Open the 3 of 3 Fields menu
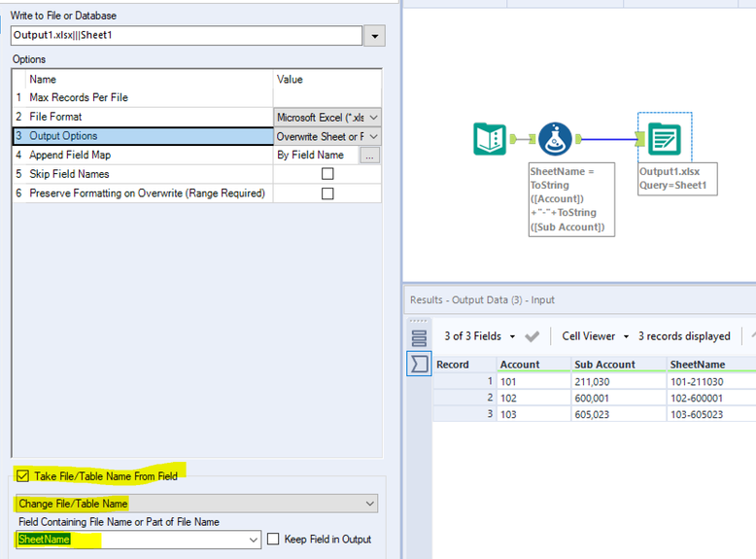The image size is (756, 559). (479, 336)
